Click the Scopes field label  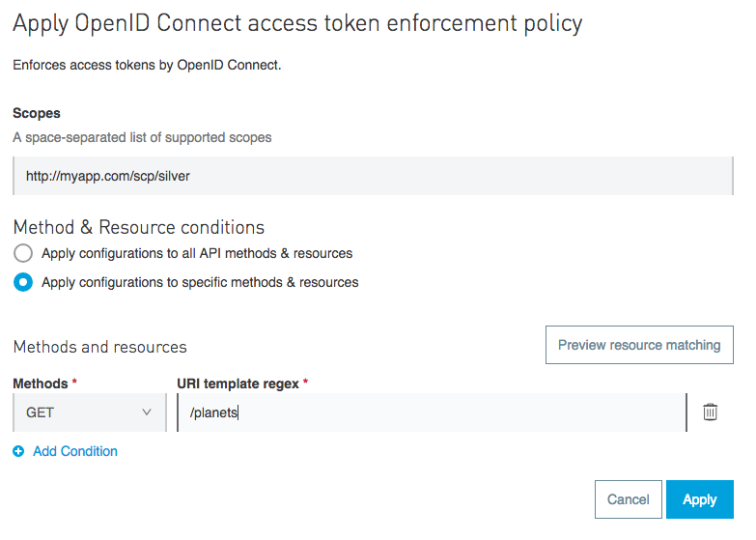pos(37,113)
